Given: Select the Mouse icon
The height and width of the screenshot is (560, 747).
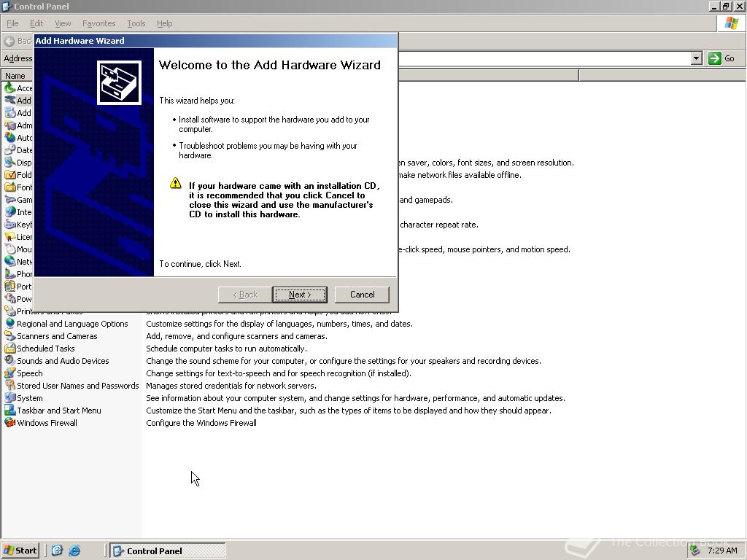Looking at the screenshot, I should 10,249.
